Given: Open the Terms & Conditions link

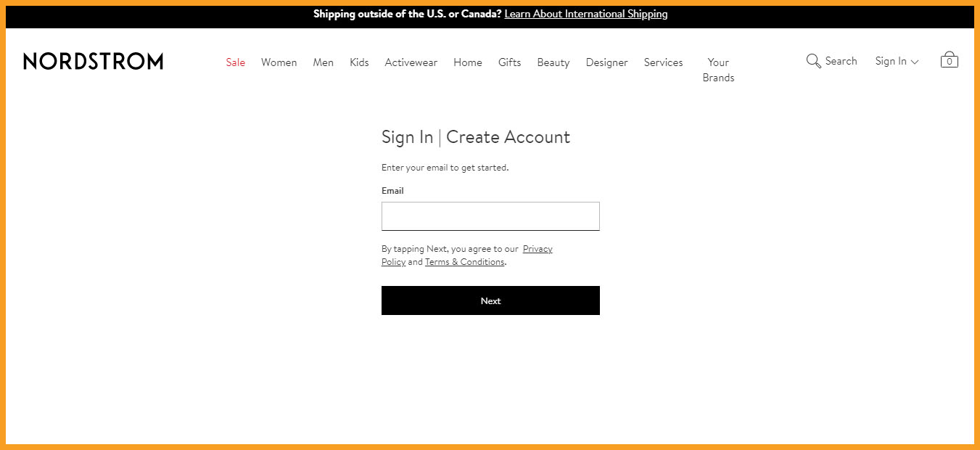Looking at the screenshot, I should coord(464,262).
